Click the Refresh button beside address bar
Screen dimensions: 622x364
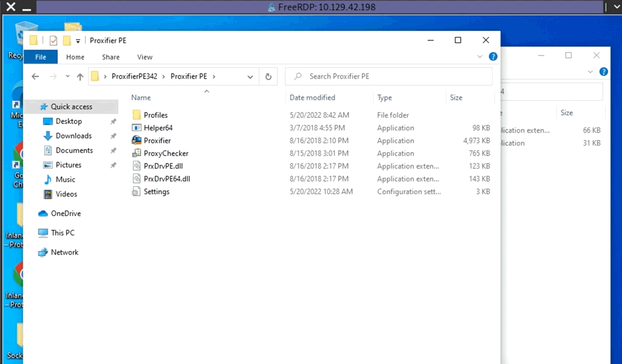(x=268, y=76)
